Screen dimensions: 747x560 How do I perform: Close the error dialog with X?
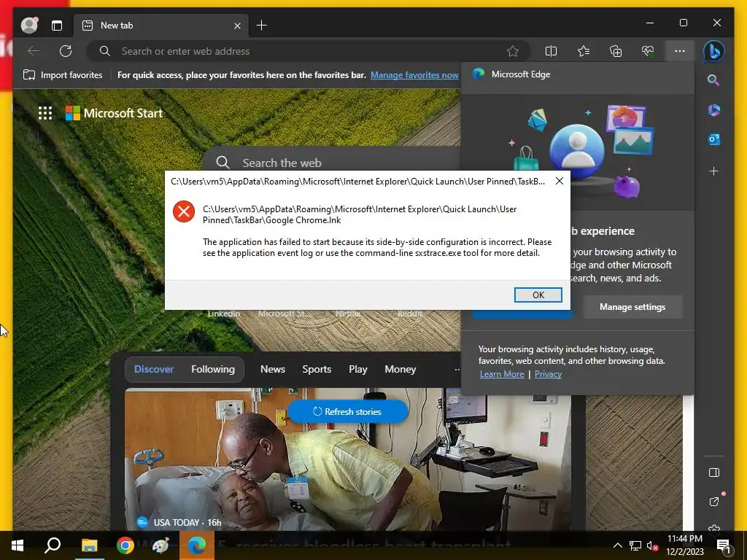point(560,181)
